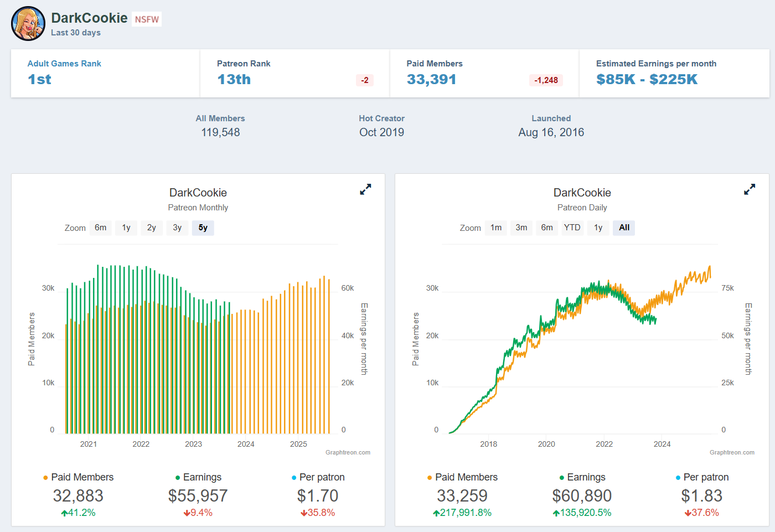The width and height of the screenshot is (775, 532).
Task: Expand the Patreon Monthly chart to fullscreen
Action: [x=365, y=189]
